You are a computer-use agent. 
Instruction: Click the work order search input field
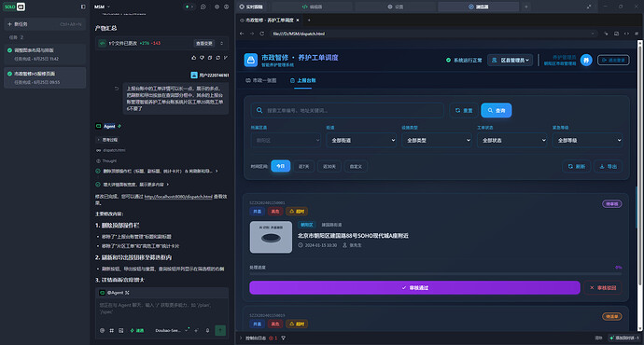pos(347,110)
